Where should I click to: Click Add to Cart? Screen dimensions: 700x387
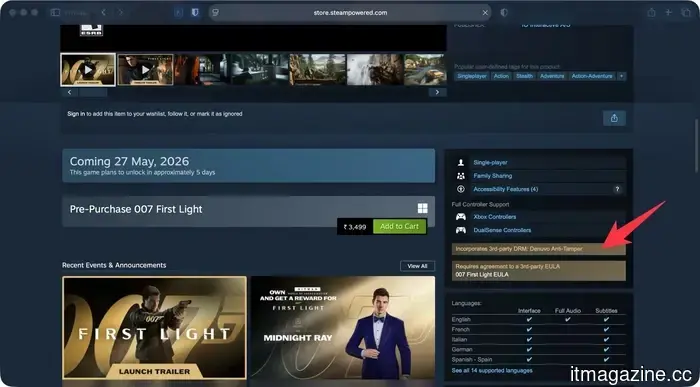coord(399,226)
